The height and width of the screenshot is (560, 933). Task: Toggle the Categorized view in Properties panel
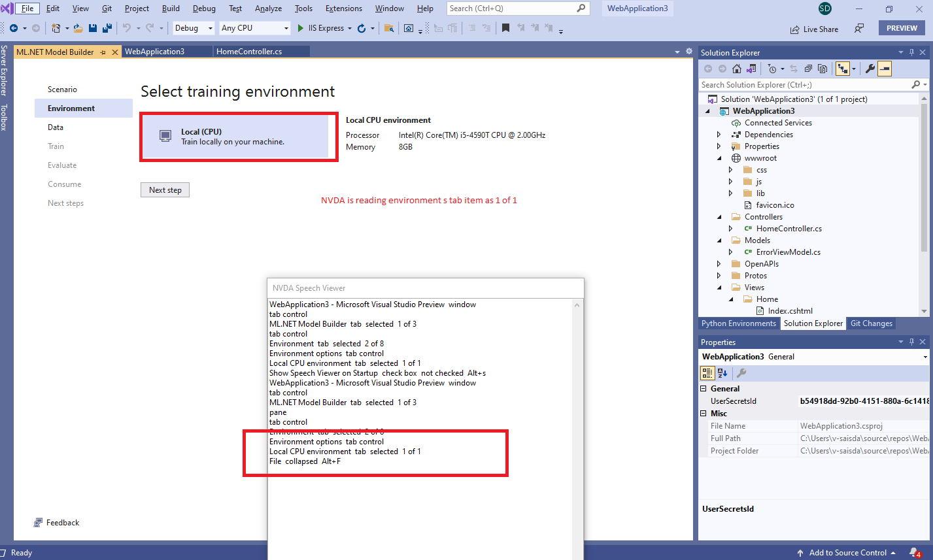(x=707, y=372)
